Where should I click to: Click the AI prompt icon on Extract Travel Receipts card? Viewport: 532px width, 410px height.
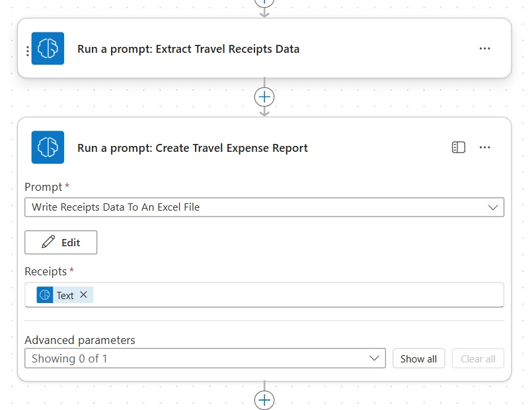(48, 49)
